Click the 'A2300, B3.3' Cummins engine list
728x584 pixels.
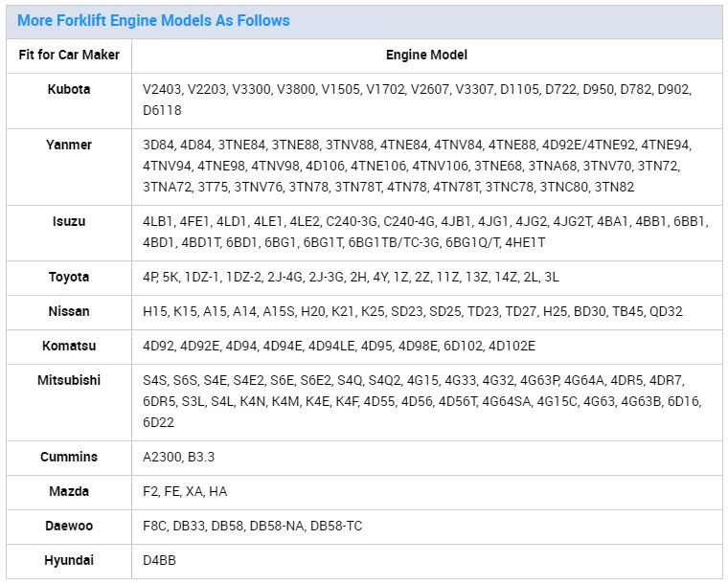click(x=179, y=458)
